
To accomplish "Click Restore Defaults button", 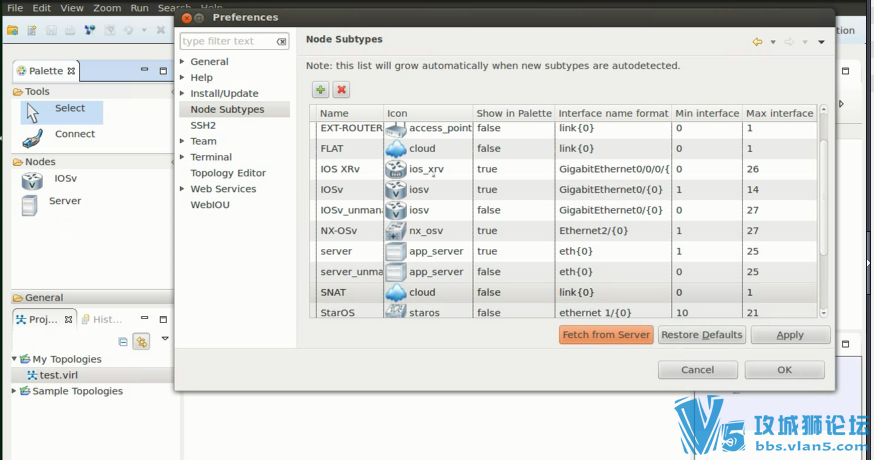I will coord(702,335).
